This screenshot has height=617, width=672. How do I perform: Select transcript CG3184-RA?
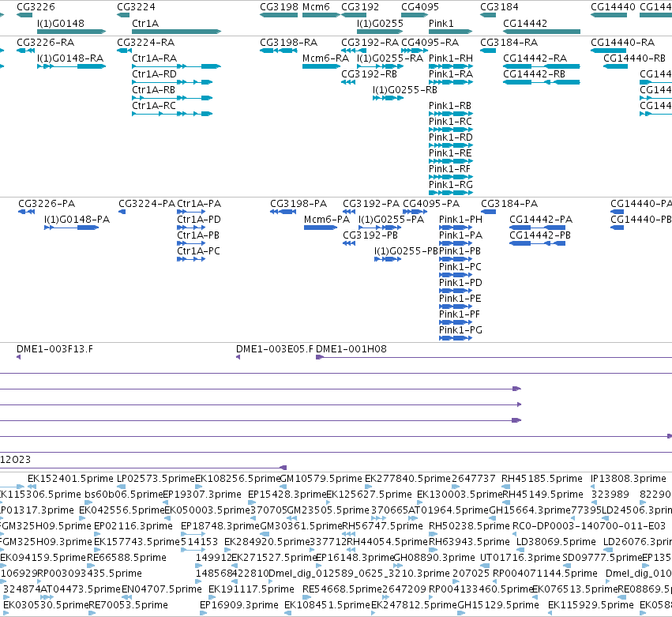488,51
